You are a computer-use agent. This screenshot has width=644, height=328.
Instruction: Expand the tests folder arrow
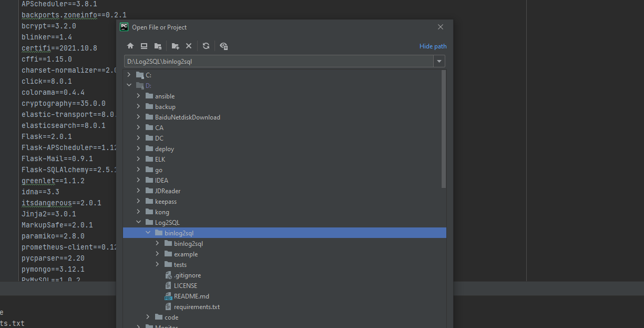(158, 264)
